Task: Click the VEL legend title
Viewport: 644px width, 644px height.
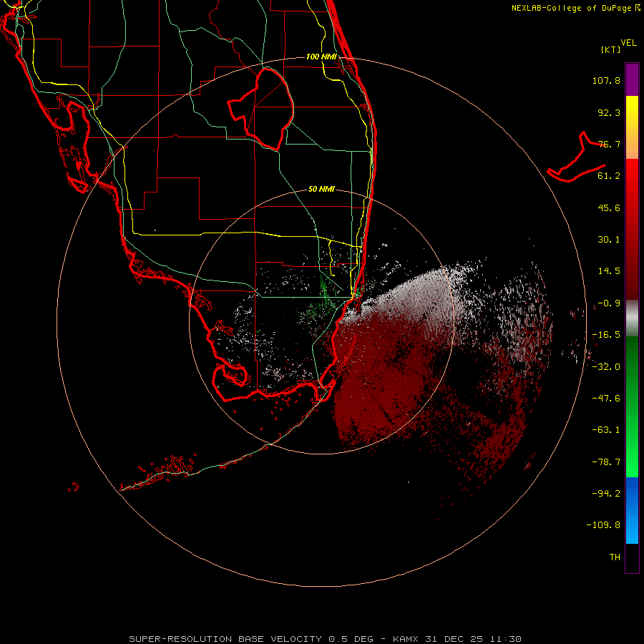Action: [628, 43]
